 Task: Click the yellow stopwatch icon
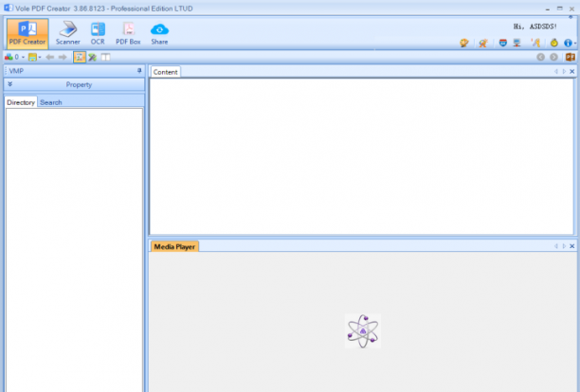tap(553, 43)
